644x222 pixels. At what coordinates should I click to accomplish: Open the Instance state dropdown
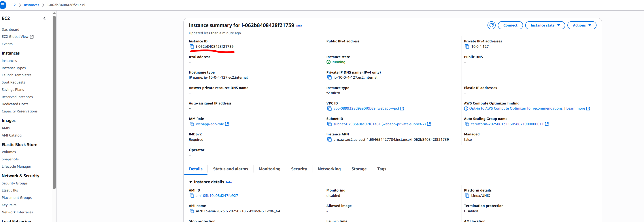pyautogui.click(x=545, y=25)
